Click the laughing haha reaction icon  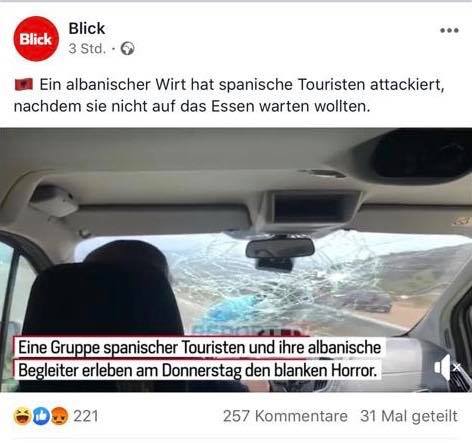pyautogui.click(x=22, y=416)
